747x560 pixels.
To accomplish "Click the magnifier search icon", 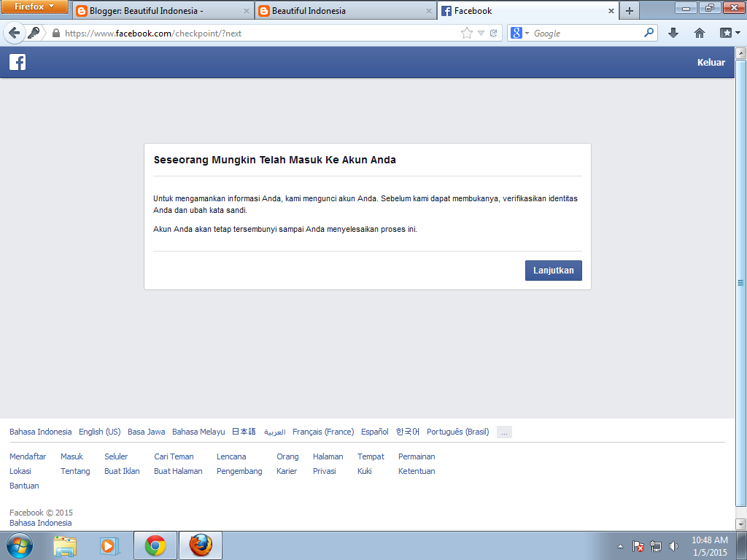I will [649, 33].
